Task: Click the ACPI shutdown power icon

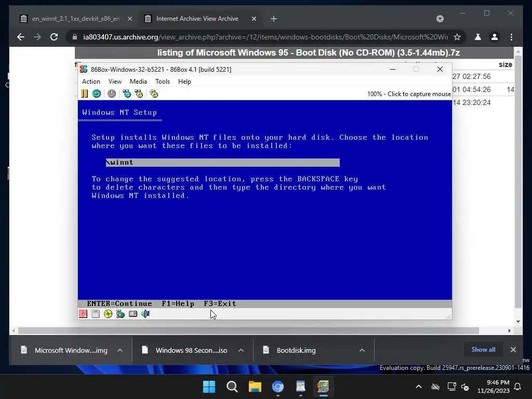Action: tap(112, 94)
